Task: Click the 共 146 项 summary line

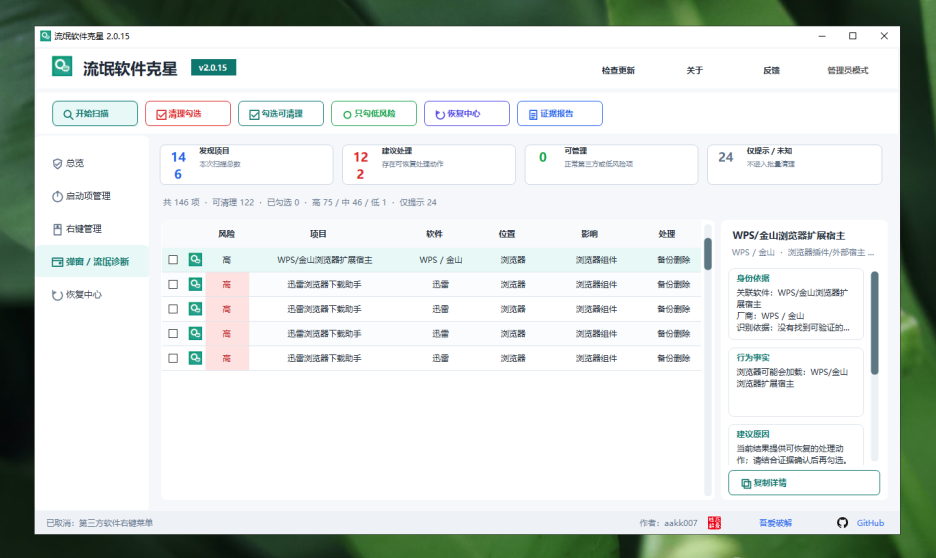Action: click(x=300, y=202)
